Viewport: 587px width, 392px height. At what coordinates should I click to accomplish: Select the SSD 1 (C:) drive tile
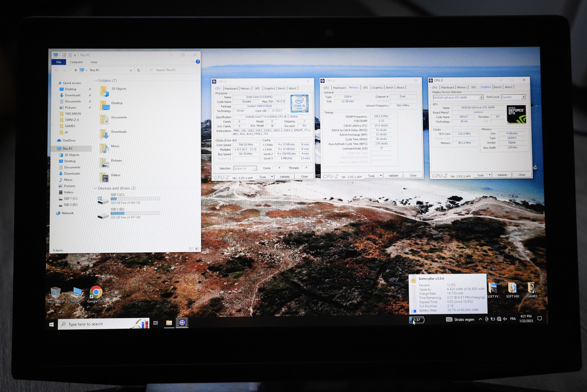click(x=128, y=198)
